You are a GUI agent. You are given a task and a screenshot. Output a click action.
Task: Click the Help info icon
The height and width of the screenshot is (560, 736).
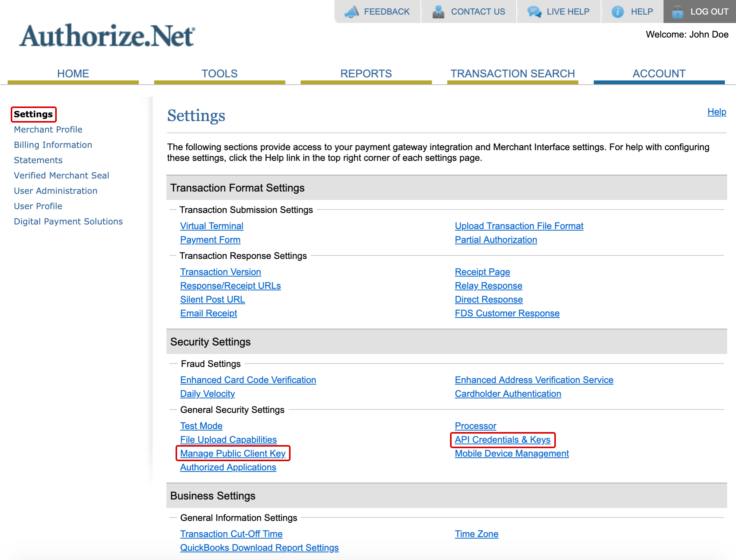618,11
